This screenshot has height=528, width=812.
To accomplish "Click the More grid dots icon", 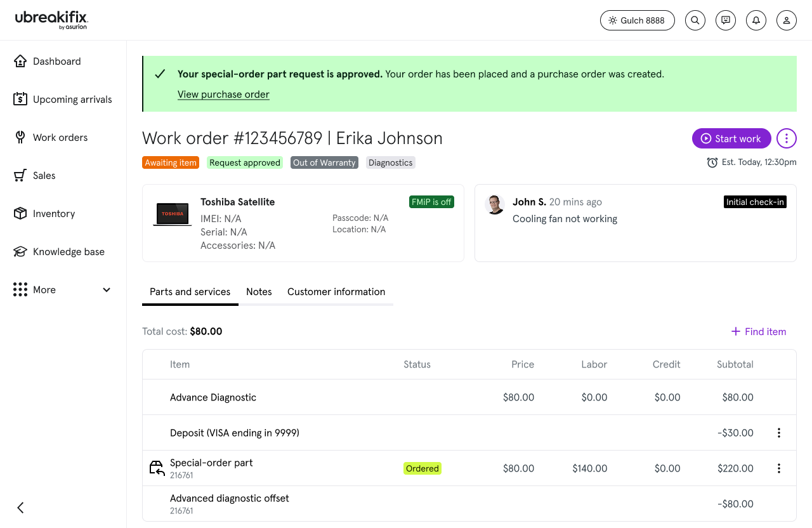I will pos(20,289).
